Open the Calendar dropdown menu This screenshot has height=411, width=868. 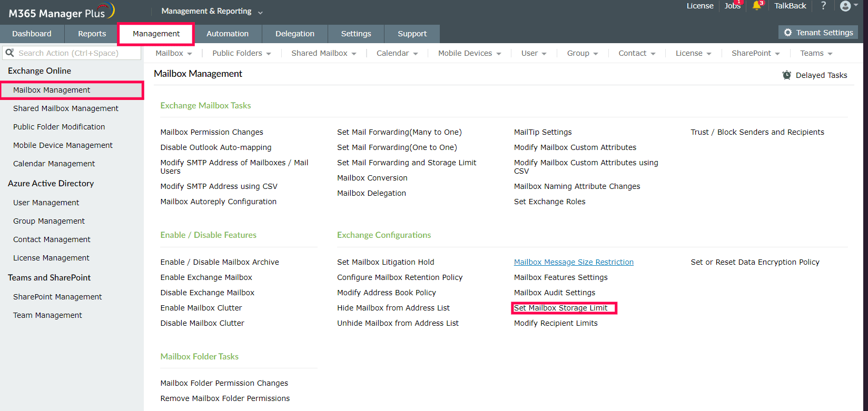[x=397, y=53]
